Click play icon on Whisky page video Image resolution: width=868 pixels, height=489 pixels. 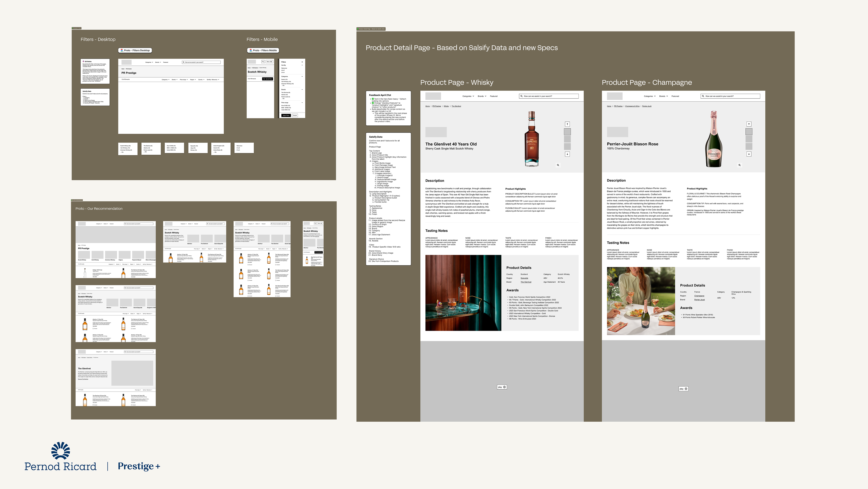pos(505,387)
